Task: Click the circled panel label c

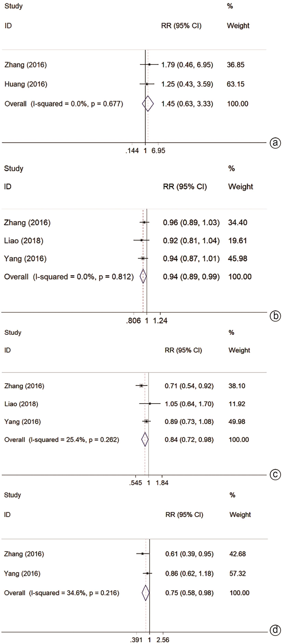Action: tap(275, 474)
